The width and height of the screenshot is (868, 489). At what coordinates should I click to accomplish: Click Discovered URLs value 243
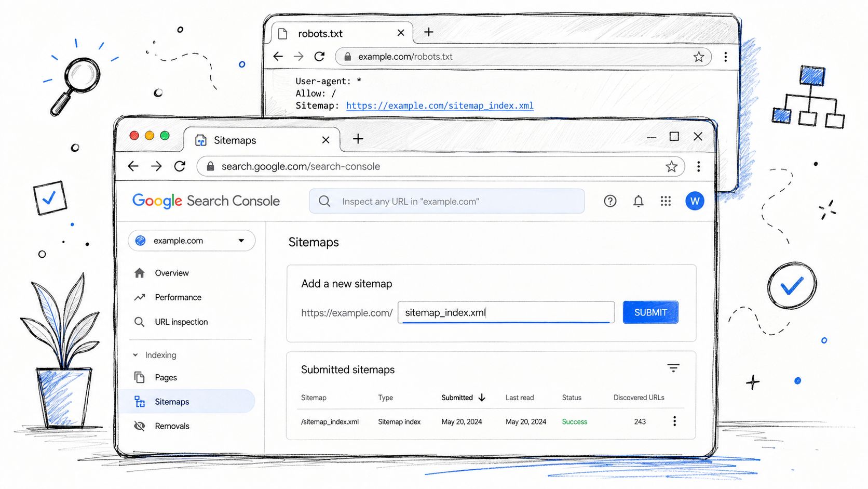point(640,422)
